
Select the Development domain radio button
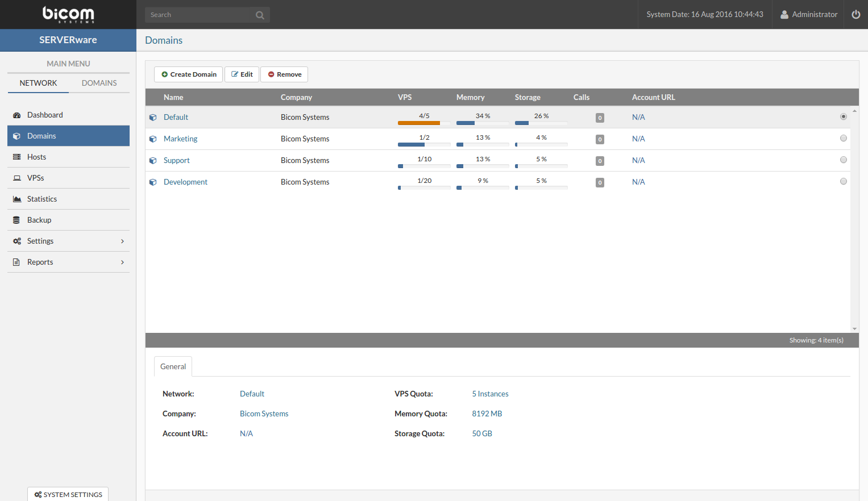coord(843,181)
